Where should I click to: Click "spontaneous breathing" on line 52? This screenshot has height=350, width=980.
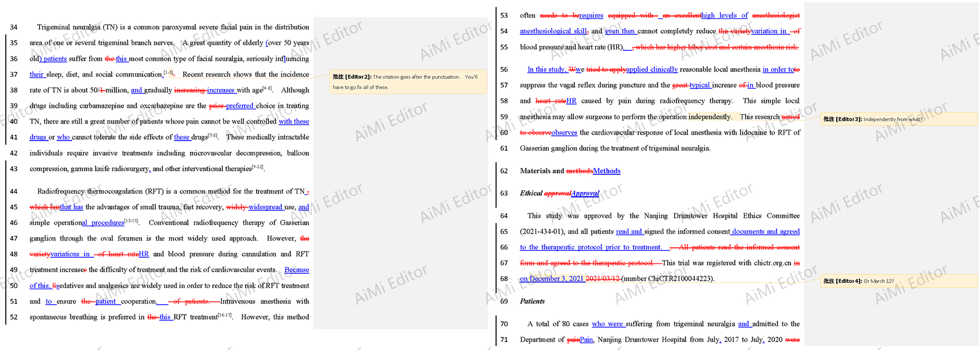point(63,317)
